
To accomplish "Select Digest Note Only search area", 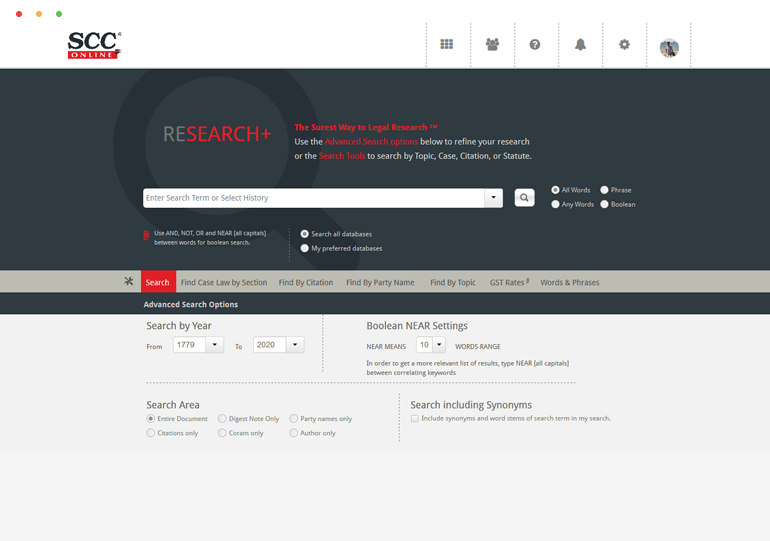I will [222, 419].
